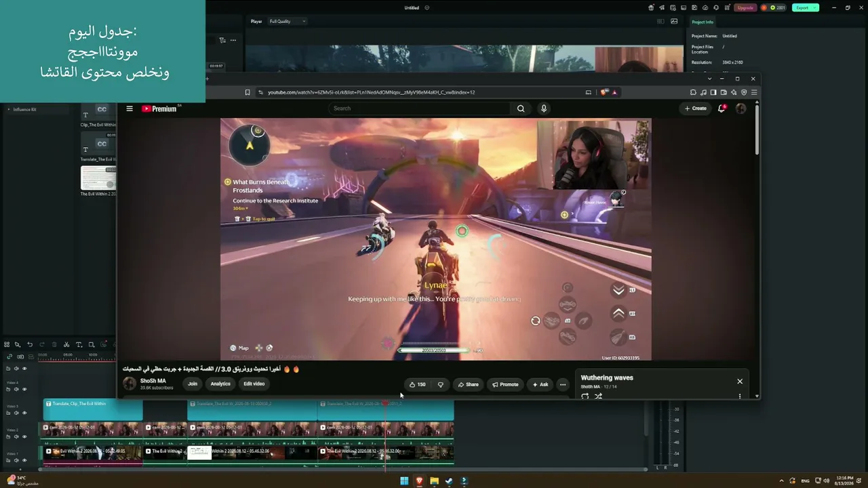Open the YouTube account avatar menu
Image resolution: width=868 pixels, height=488 pixels.
tap(741, 108)
